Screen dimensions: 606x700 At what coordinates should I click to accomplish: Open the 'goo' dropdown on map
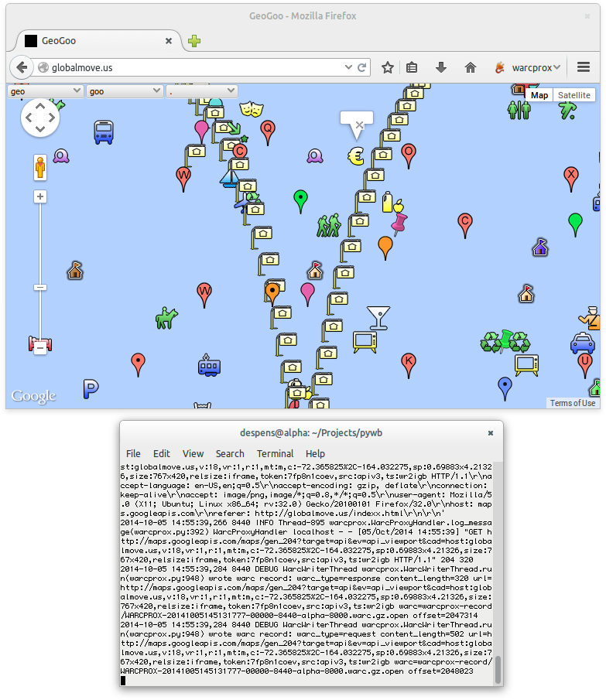(x=124, y=91)
